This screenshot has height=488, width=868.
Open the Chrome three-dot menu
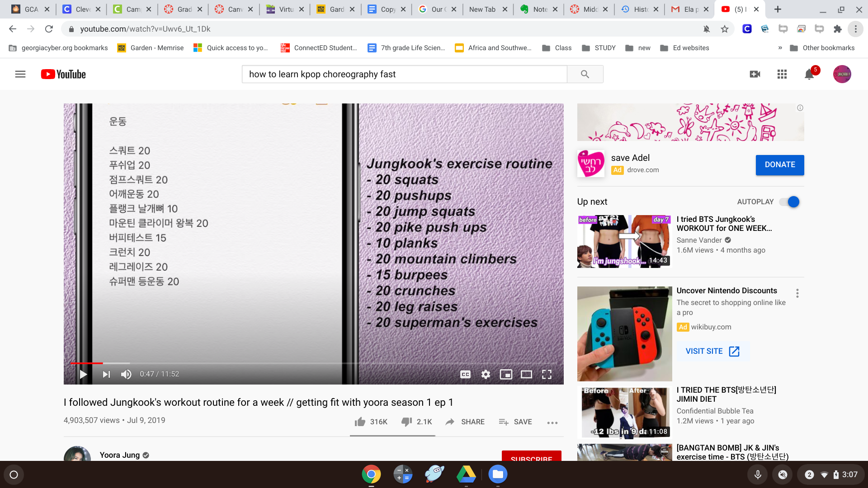point(856,29)
